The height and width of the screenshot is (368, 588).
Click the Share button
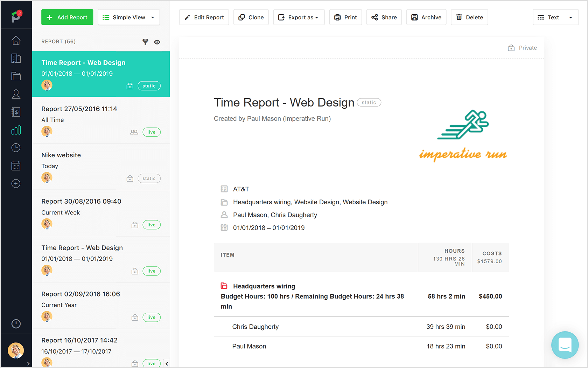(384, 17)
